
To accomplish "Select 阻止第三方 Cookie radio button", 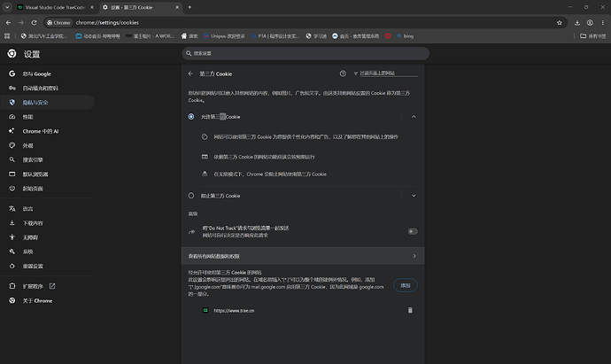I will pos(191,196).
